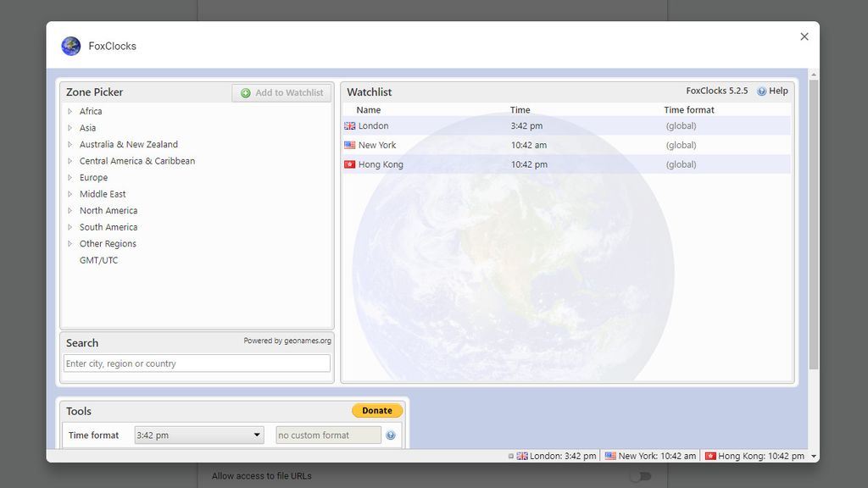This screenshot has width=868, height=488.
Task: Click the custom format help icon
Action: [391, 435]
